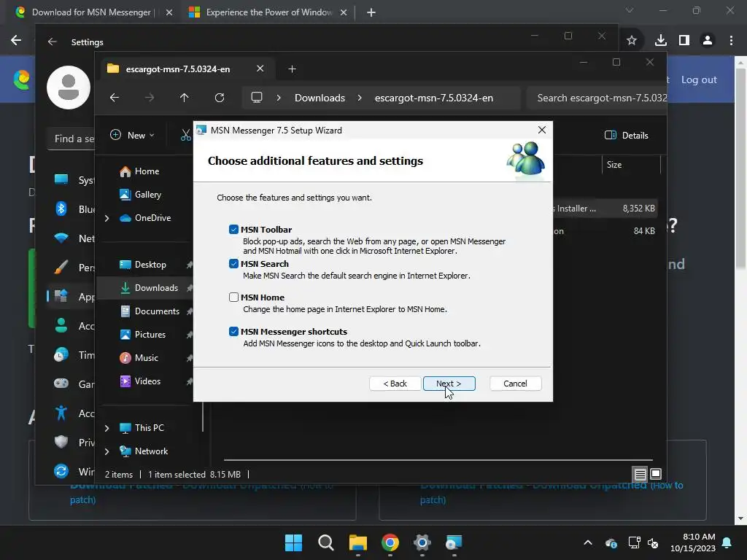Open Chrome downloads icon
This screenshot has height=560, width=747.
tap(660, 41)
